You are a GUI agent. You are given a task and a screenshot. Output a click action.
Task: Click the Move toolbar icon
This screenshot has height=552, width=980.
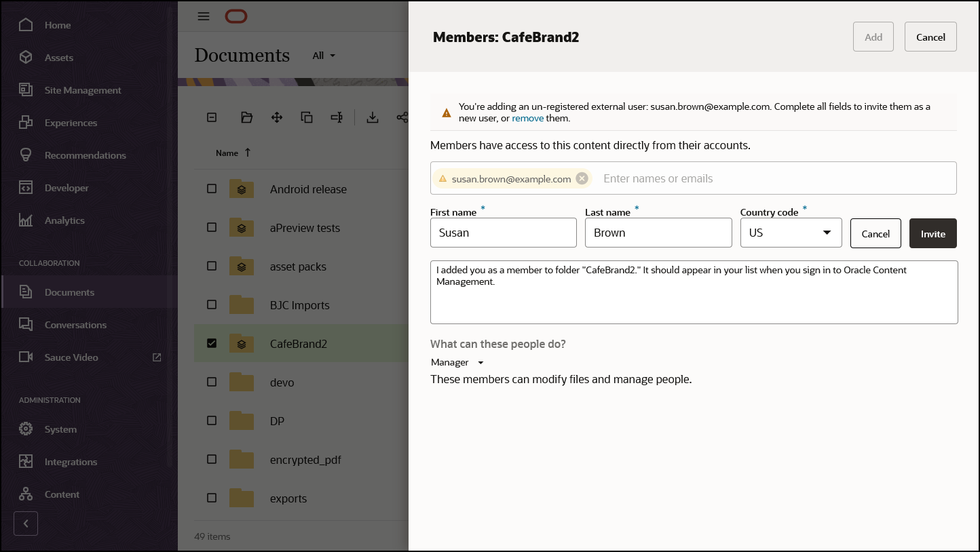coord(277,117)
